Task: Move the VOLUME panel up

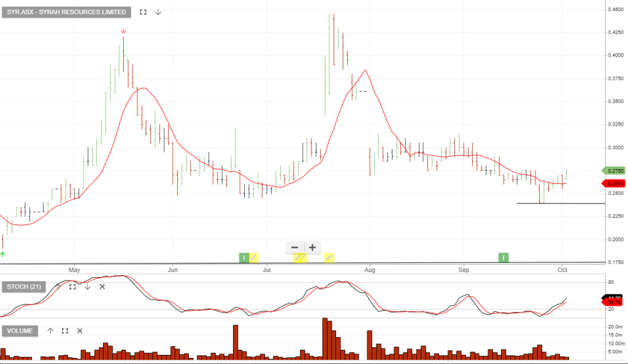Action: click(x=50, y=331)
